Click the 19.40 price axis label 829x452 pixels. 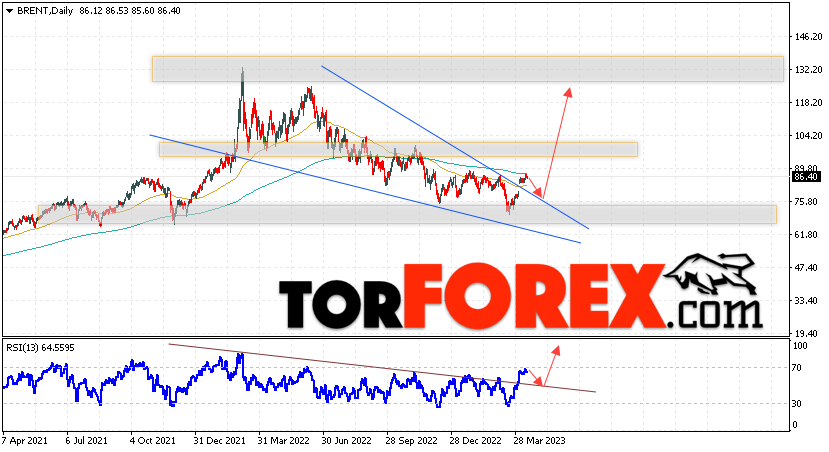pos(807,334)
